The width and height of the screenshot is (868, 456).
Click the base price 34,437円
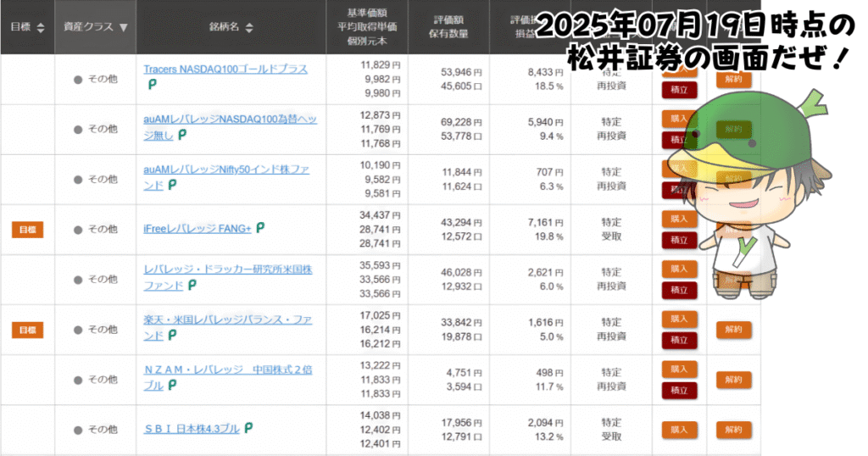(x=380, y=215)
